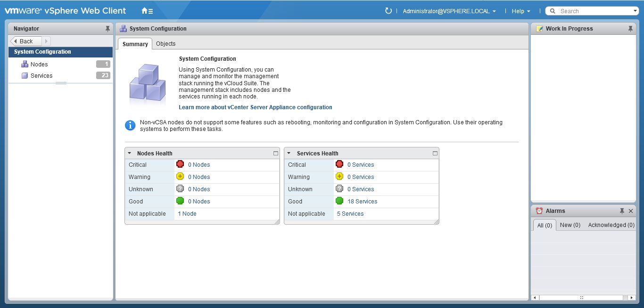644x308 pixels.
Task: Click the home menu icon
Action: coord(147,11)
